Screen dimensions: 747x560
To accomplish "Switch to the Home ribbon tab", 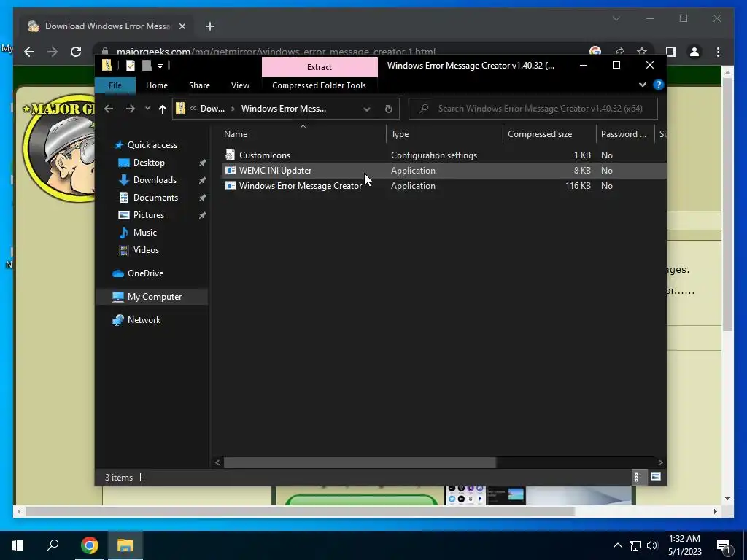I will pos(157,85).
